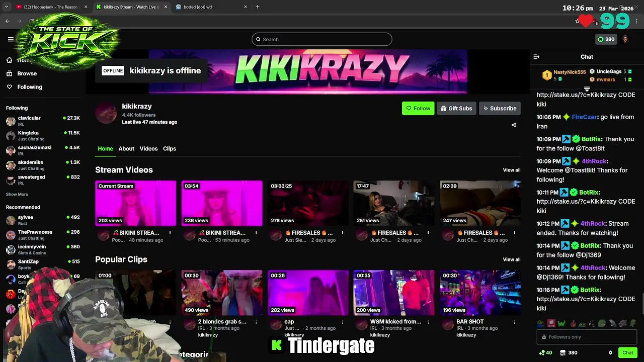Switch to the botted [dot] wtf browser tab
Viewport: 644px width, 362px height.
point(211,7)
